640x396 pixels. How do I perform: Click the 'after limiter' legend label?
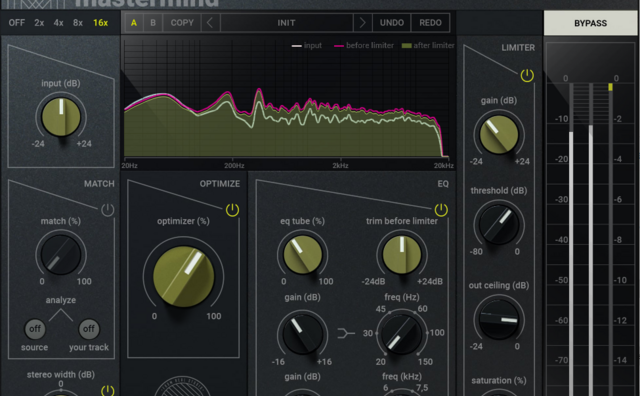(434, 45)
